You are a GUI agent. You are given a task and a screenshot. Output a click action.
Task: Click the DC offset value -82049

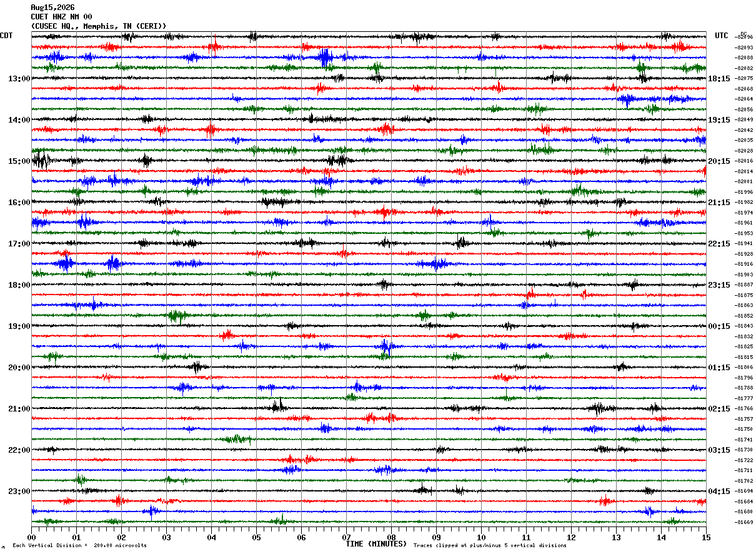(744, 119)
